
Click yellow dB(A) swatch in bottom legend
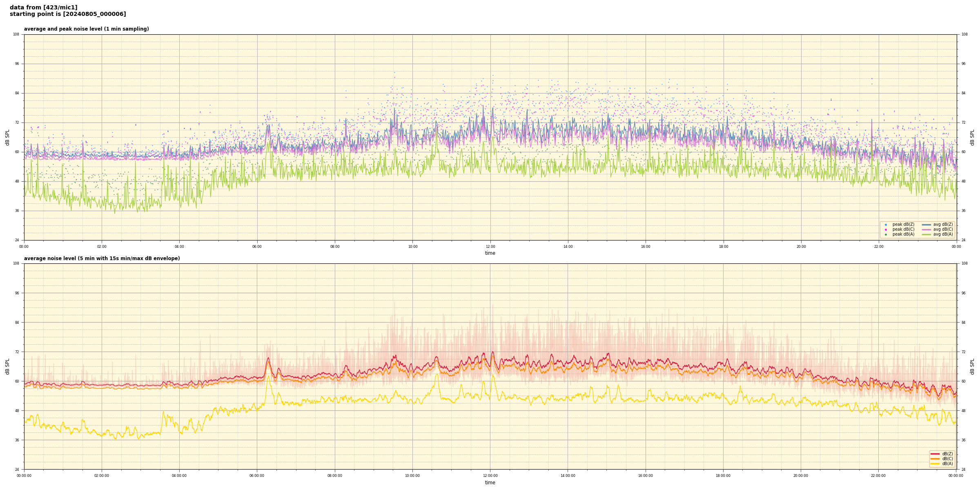[935, 463]
